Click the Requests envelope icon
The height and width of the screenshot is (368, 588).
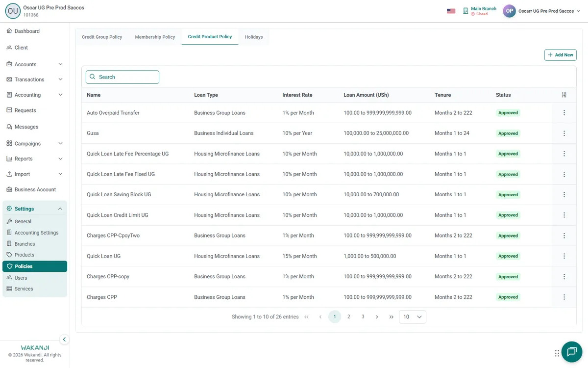[x=9, y=110]
